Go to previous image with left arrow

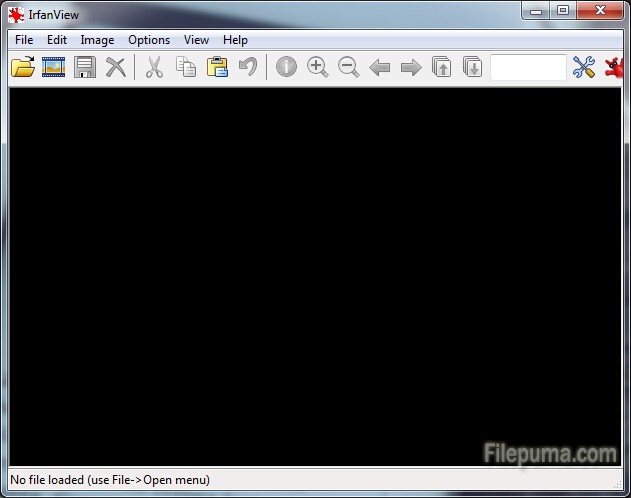point(380,68)
